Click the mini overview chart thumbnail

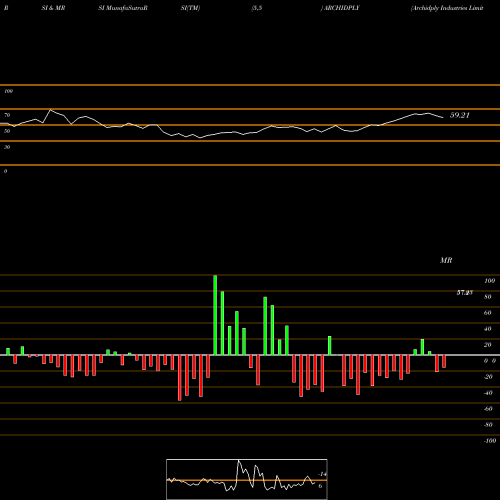[x=247, y=479]
